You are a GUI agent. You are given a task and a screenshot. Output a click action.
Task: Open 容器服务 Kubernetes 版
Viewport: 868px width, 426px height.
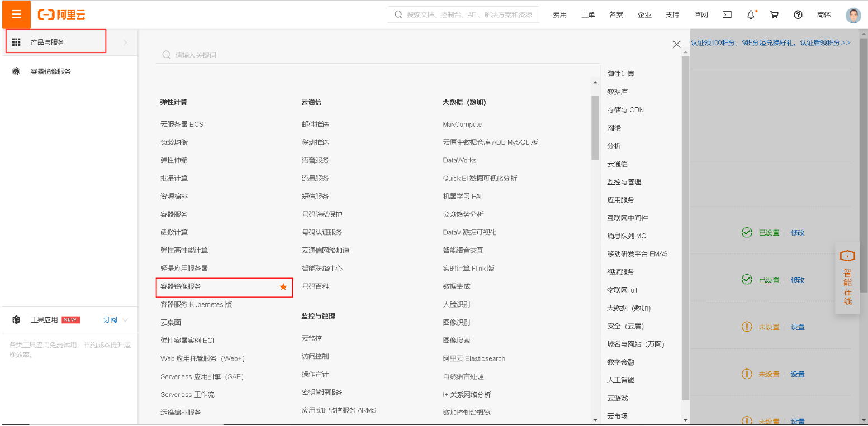tap(196, 304)
